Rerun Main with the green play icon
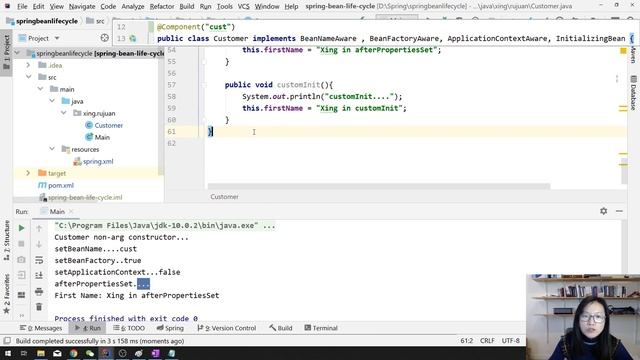The image size is (640, 360). [x=21, y=228]
